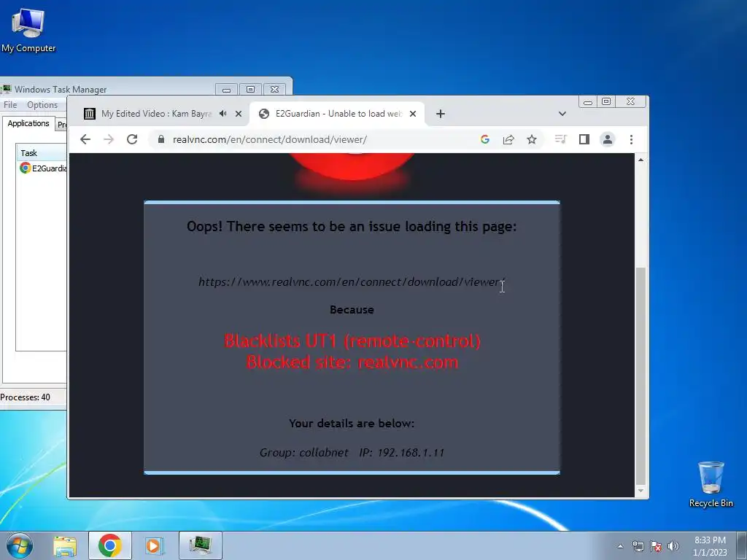The height and width of the screenshot is (560, 747).
Task: Launch Windows Media Player from taskbar
Action: pos(153,545)
